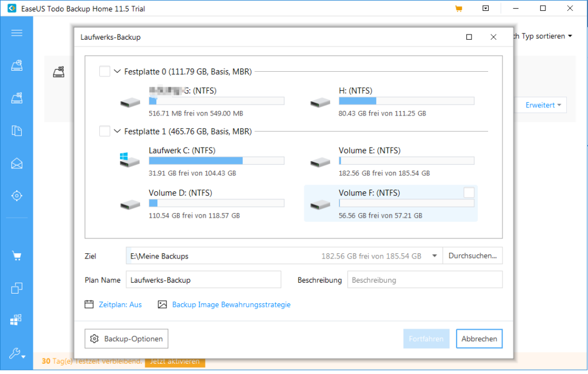Click the Festplatte 1 (465.76 GB, Basis, MBR) label
Image resolution: width=588 pixels, height=374 pixels.
(188, 132)
